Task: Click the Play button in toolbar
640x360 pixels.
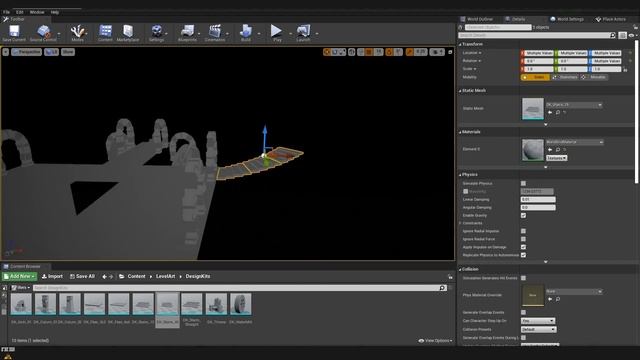Action: [277, 33]
